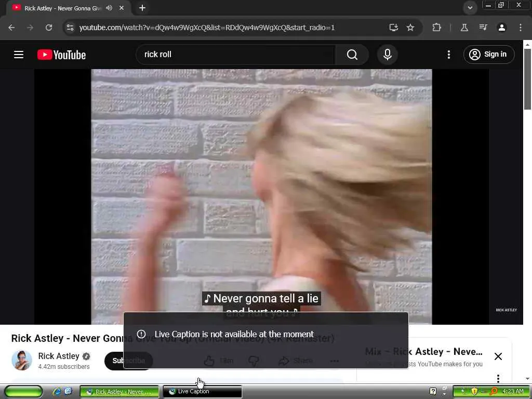
Task: Go back with the browser back arrow
Action: point(11,28)
